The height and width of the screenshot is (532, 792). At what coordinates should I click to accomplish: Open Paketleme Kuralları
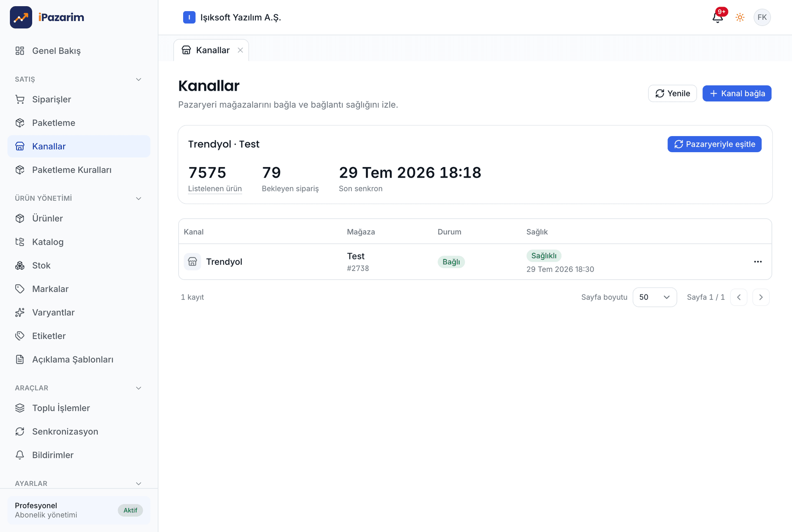tap(79, 170)
